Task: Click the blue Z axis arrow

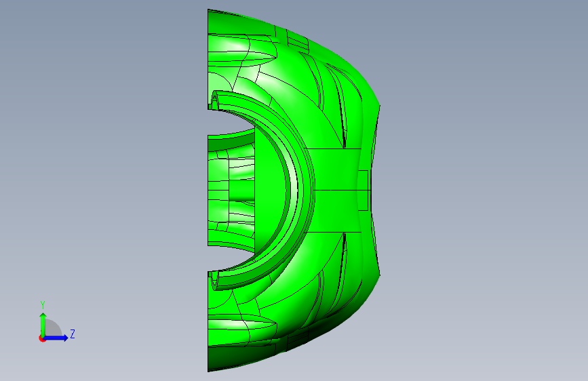Action: (56, 338)
